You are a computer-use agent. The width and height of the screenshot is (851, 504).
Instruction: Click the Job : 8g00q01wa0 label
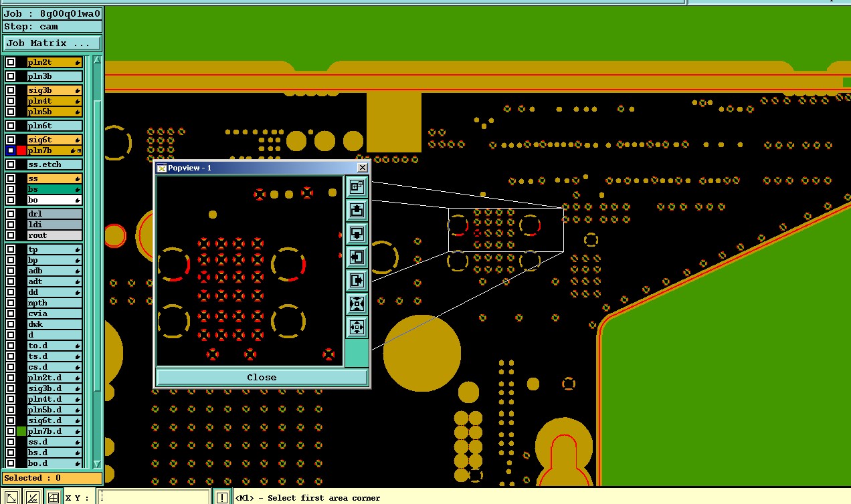click(x=52, y=13)
